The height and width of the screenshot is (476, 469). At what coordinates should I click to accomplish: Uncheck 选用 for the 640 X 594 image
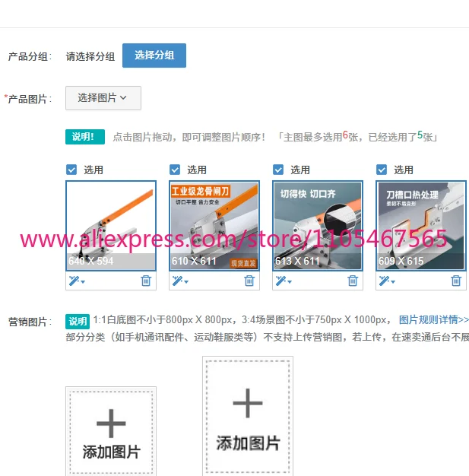[x=71, y=170]
